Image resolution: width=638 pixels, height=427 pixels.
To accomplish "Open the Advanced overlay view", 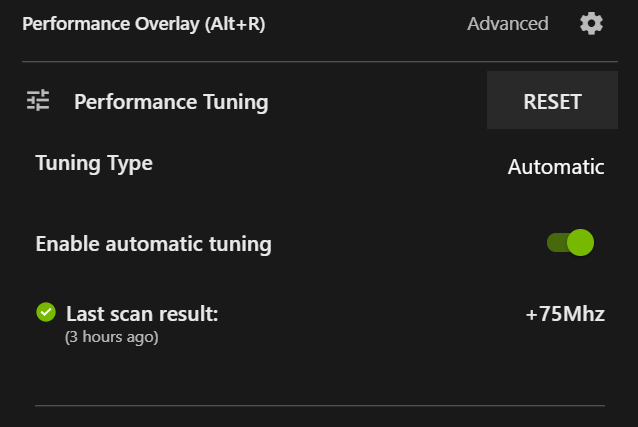I will coord(507,23).
